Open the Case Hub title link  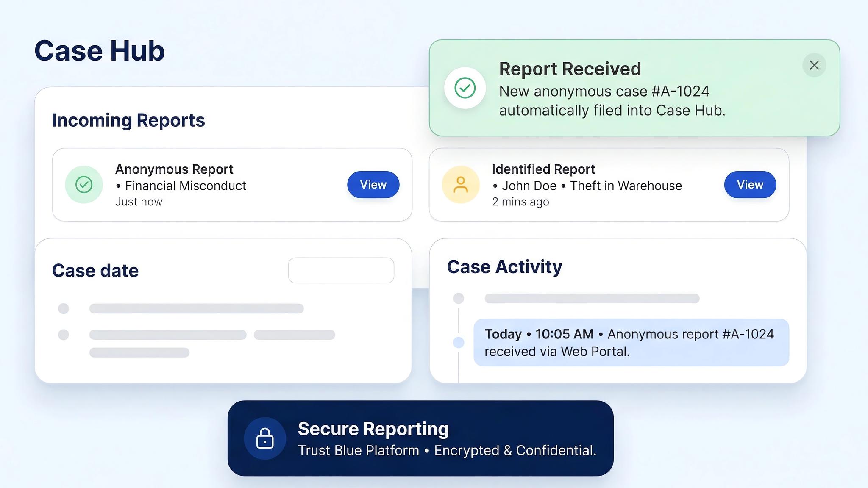(x=99, y=50)
